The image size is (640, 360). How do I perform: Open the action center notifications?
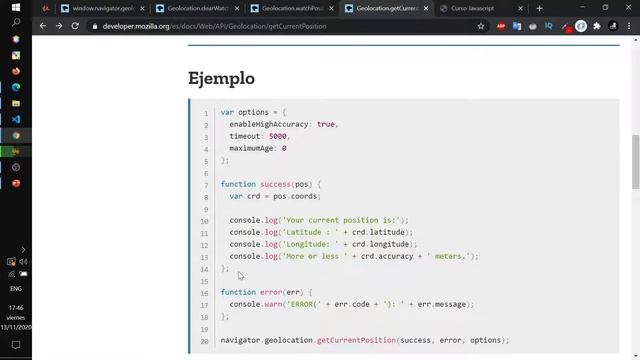(16, 345)
